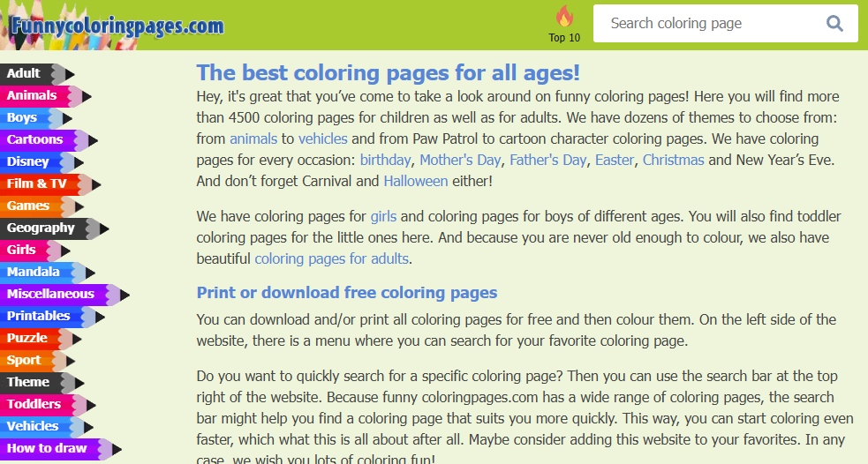
Task: Follow the animals link in the intro
Action: click(253, 138)
